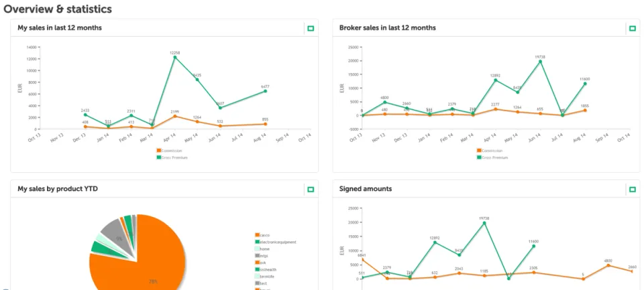Click the green panel icon on Signed amounts panel

pyautogui.click(x=633, y=189)
